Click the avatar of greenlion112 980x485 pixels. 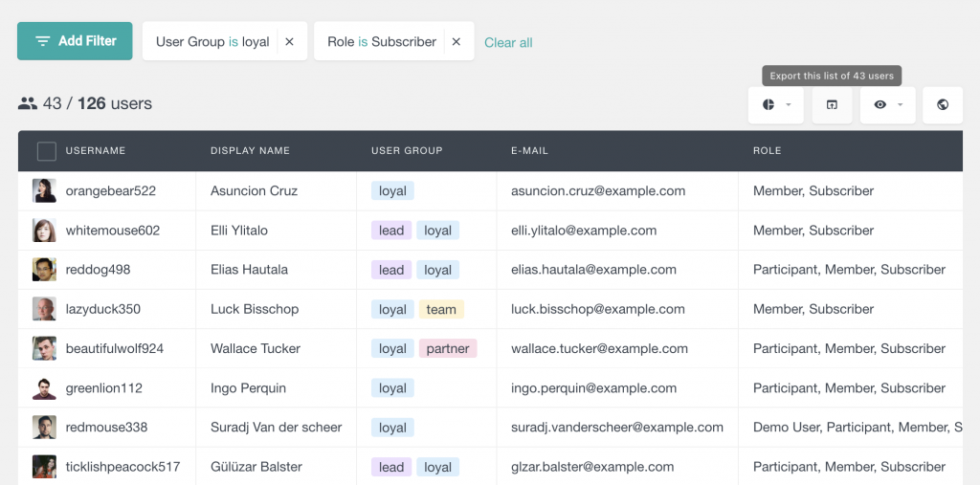tap(44, 388)
